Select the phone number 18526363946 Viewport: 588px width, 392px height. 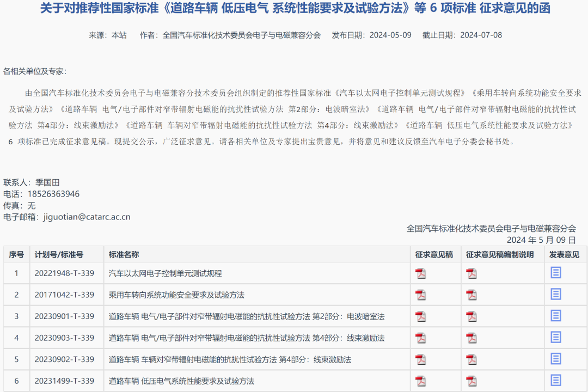tap(53, 193)
